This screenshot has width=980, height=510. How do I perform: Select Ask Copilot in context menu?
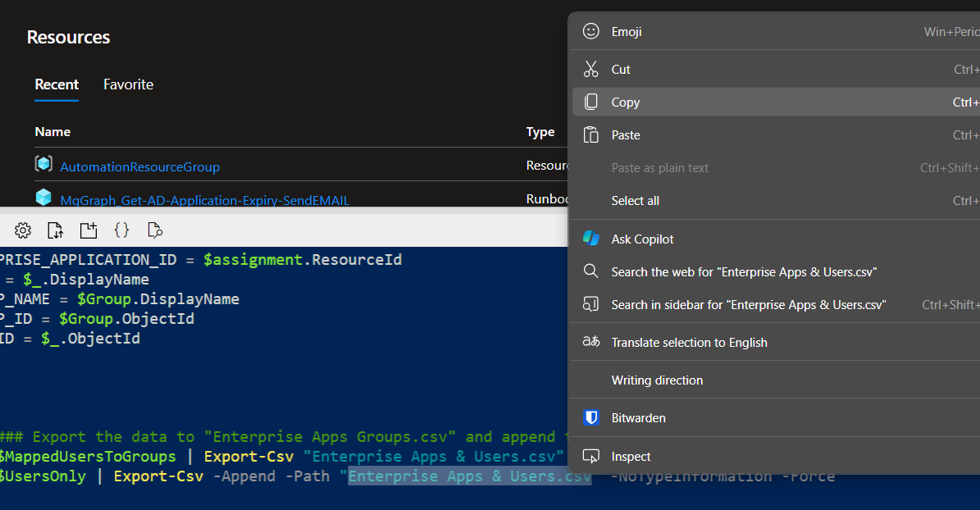(642, 239)
